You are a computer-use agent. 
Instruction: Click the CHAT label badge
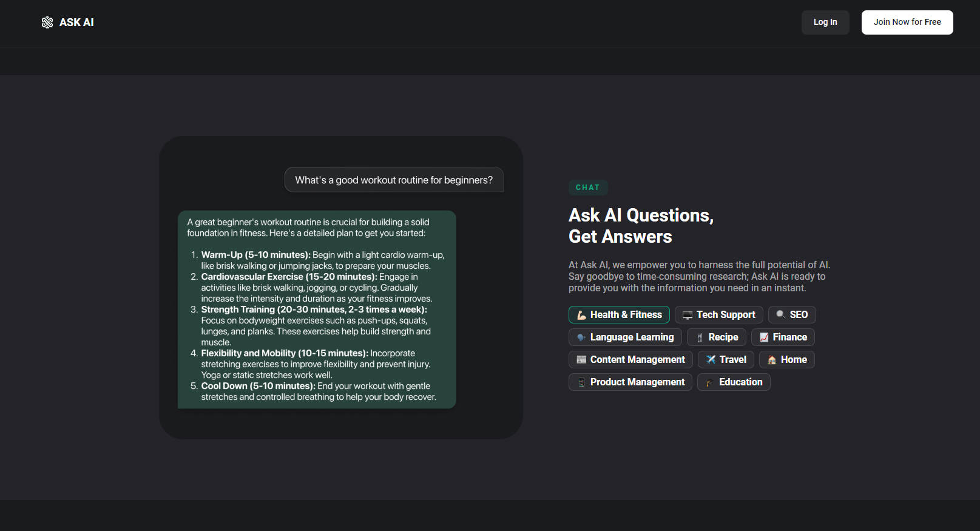point(588,188)
